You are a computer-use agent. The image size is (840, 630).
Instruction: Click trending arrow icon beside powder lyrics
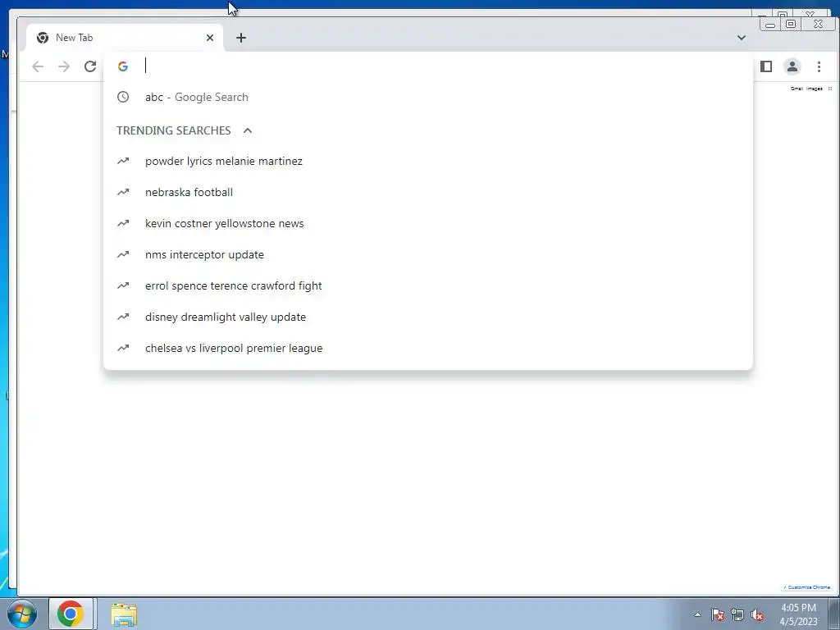point(123,161)
